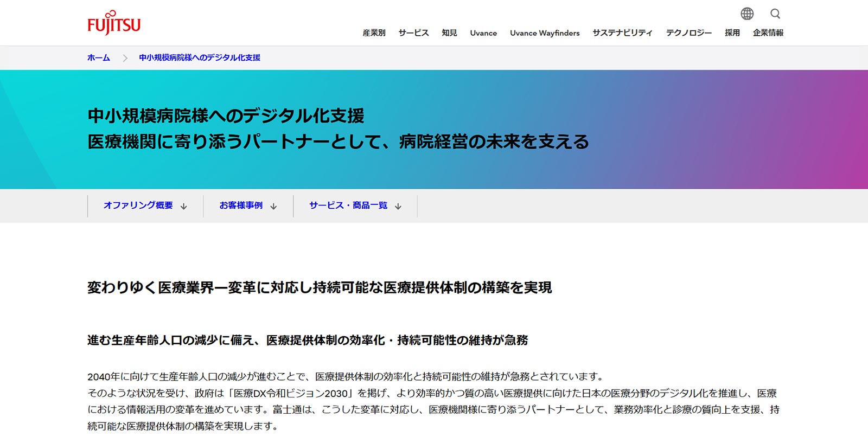Click paragraph line starting 続可能な医療提供体制
The image size is (868, 443).
tap(184, 426)
